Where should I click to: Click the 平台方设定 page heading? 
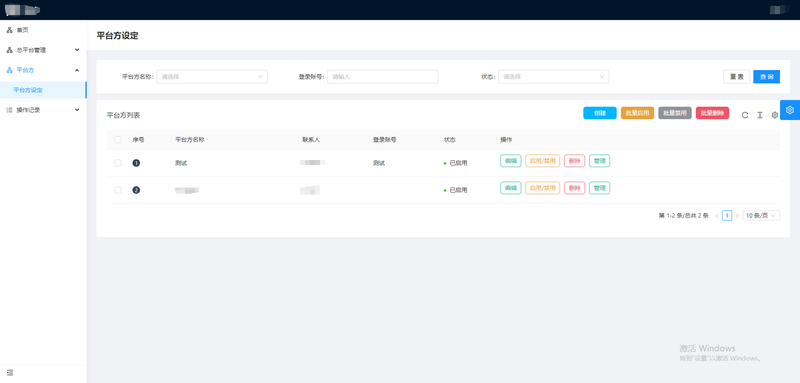click(x=117, y=36)
